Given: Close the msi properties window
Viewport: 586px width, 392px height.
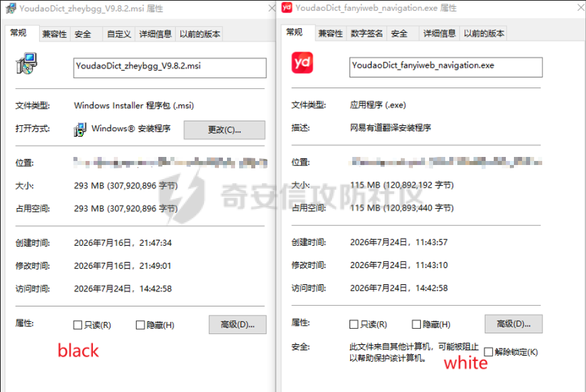Looking at the screenshot, I should click(x=271, y=8).
